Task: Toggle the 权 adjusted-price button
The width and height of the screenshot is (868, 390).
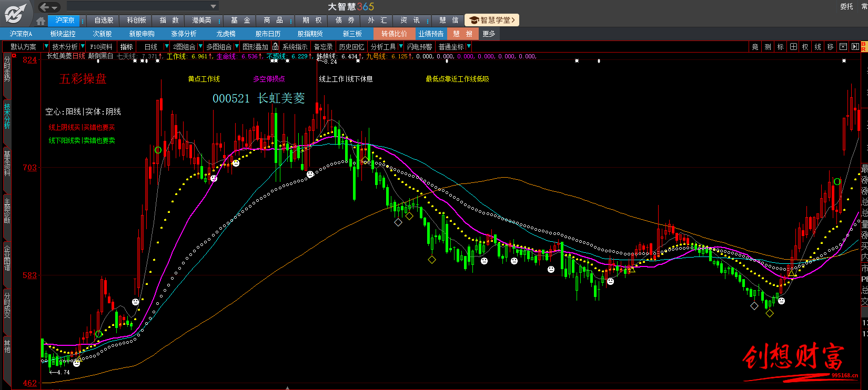Action: 805,47
